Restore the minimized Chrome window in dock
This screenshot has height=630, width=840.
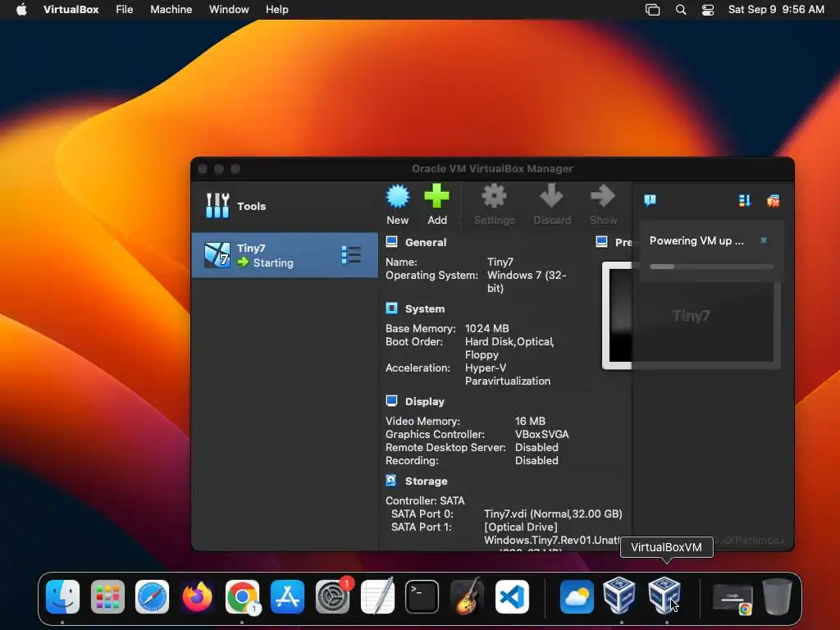(x=733, y=600)
